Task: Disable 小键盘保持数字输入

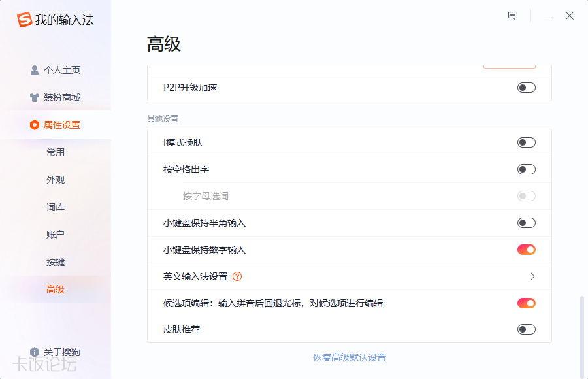Action: tap(525, 249)
